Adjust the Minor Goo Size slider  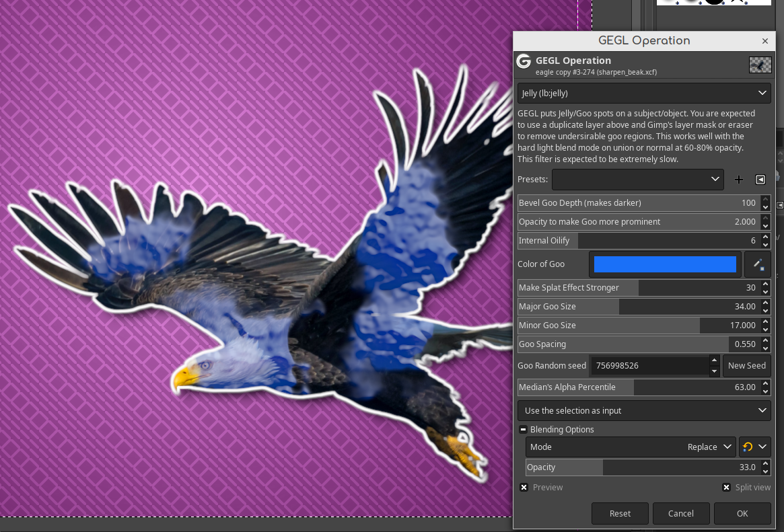(x=639, y=326)
